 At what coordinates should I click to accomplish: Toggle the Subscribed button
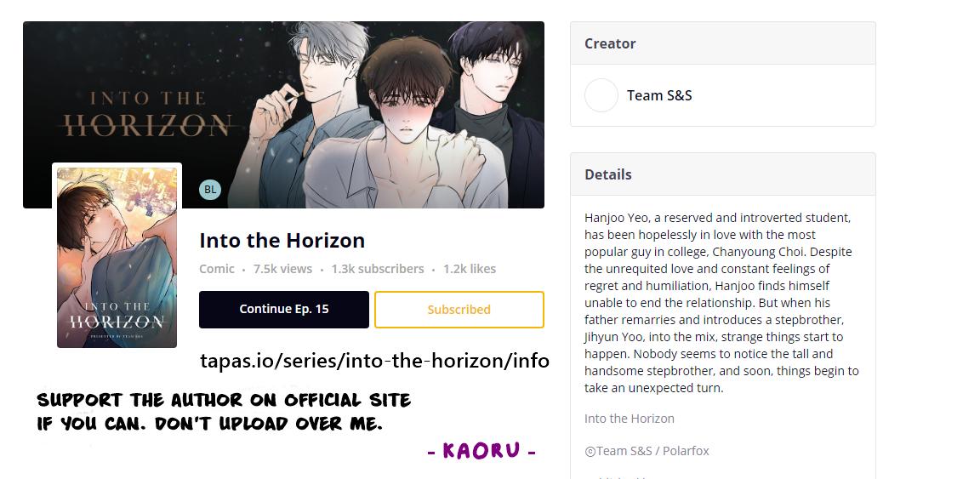point(459,310)
